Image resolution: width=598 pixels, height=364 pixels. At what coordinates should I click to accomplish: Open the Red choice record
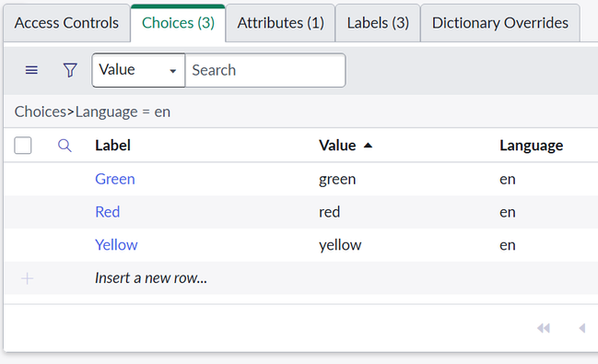click(107, 212)
